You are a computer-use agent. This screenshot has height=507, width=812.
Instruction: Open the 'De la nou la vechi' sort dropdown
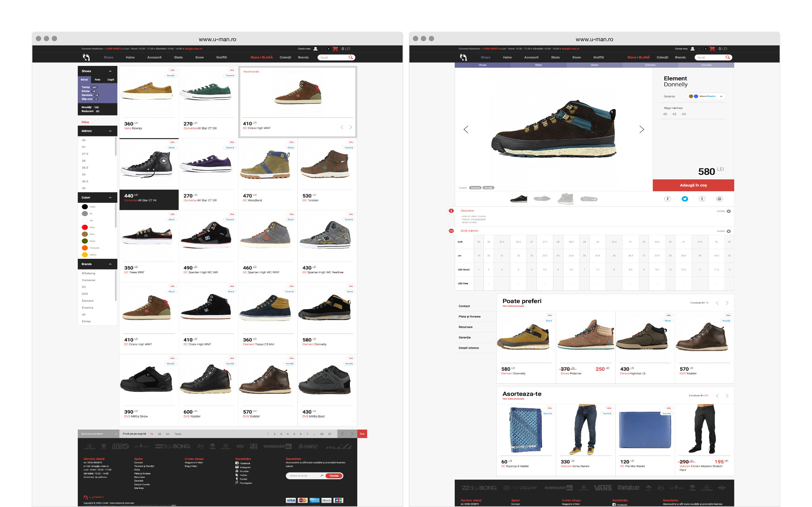(98, 434)
